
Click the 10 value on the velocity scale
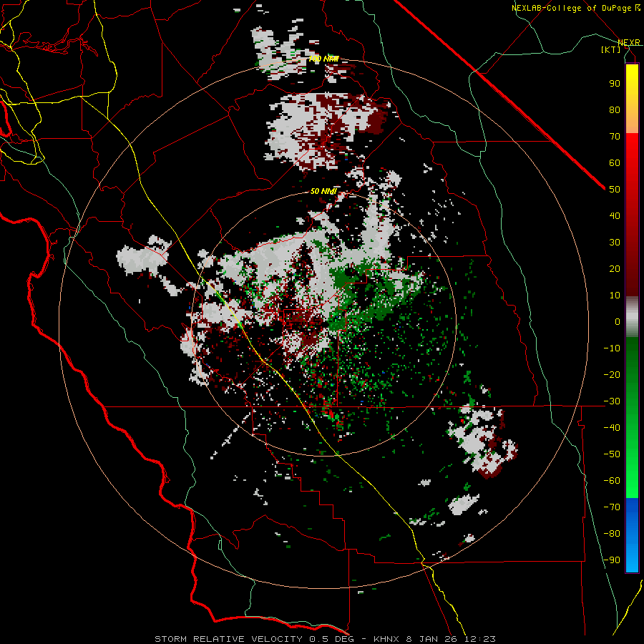(x=615, y=296)
